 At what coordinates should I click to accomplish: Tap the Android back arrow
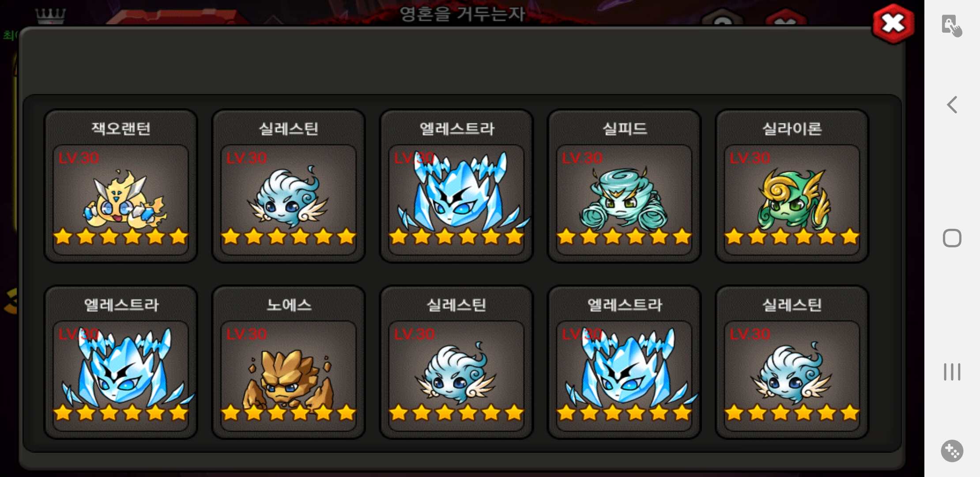pyautogui.click(x=952, y=105)
